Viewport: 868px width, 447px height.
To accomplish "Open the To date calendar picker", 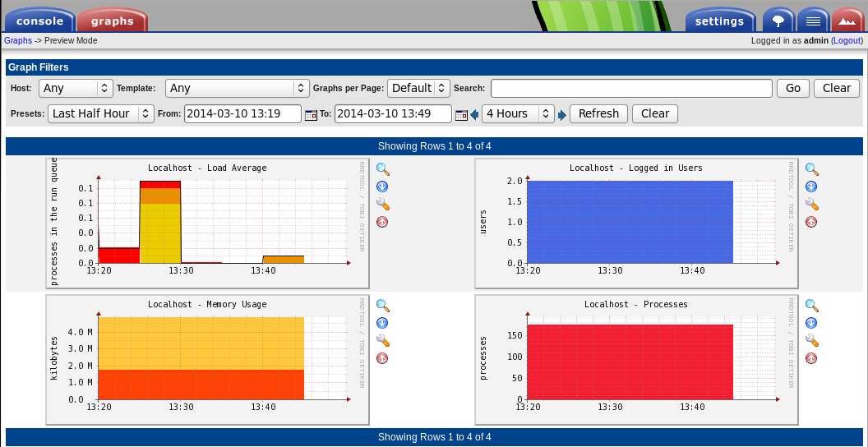I will tap(461, 115).
